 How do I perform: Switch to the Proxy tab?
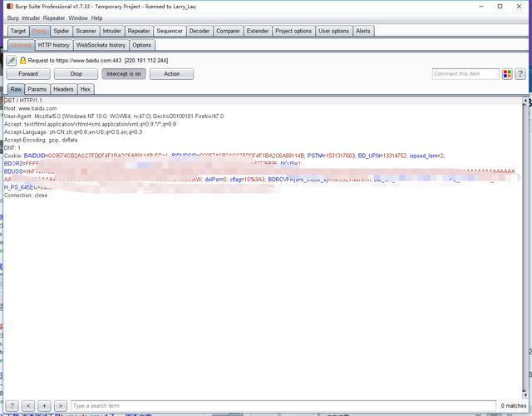click(x=39, y=31)
